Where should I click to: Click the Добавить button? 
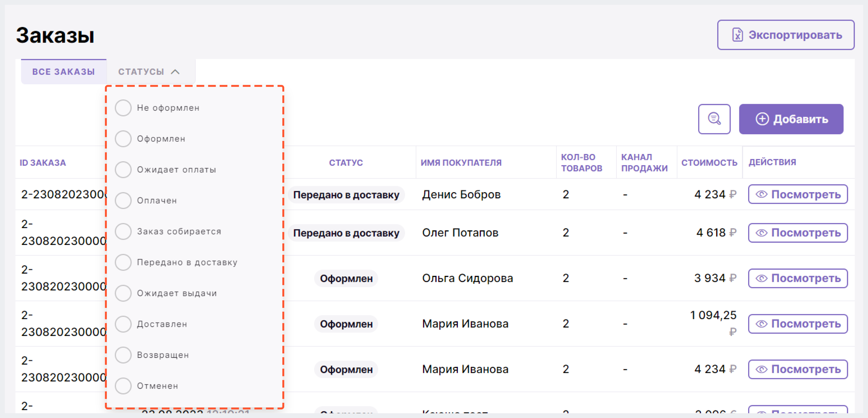[x=791, y=119]
